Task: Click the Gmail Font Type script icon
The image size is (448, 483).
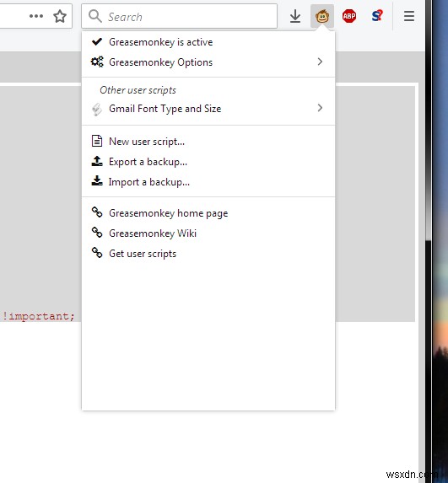Action: [x=97, y=110]
